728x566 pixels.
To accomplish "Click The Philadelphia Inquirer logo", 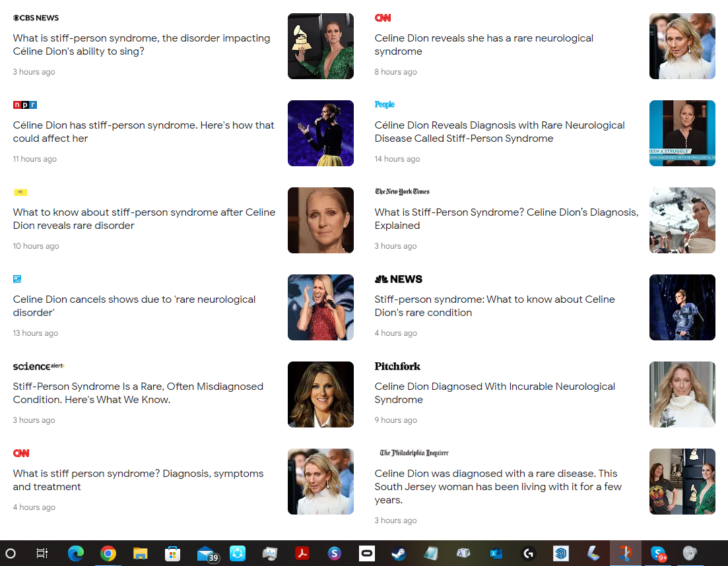I will (x=414, y=453).
